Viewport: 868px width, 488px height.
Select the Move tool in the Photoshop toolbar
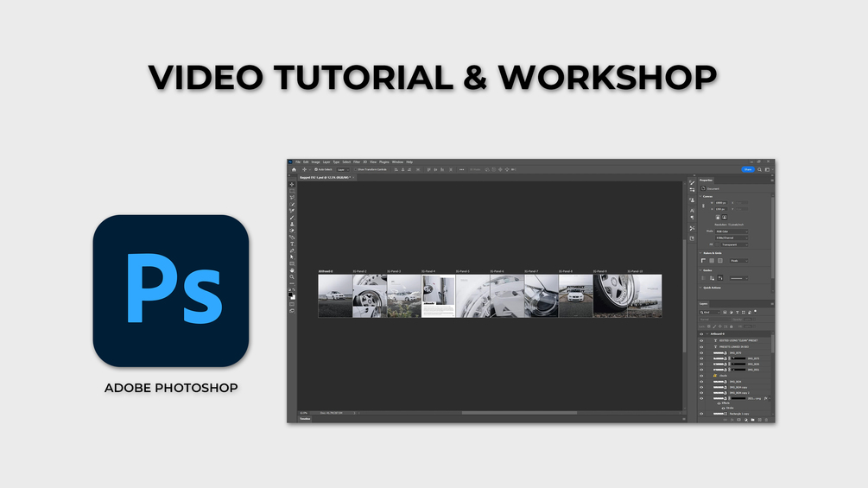292,184
